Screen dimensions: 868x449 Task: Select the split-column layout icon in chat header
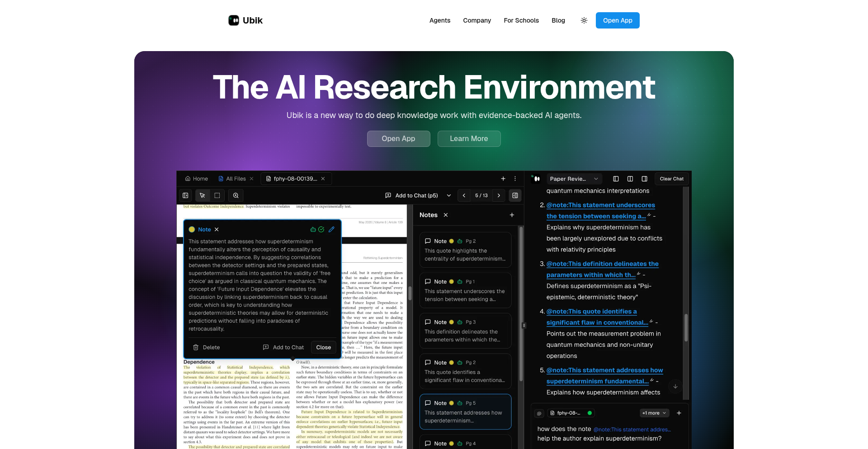630,179
